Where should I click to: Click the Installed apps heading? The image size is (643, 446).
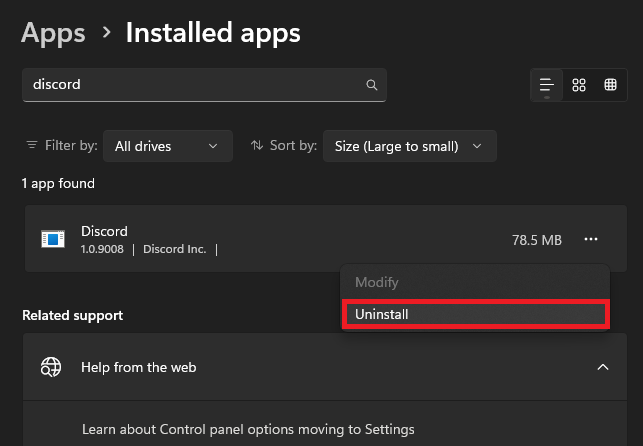[x=213, y=33]
